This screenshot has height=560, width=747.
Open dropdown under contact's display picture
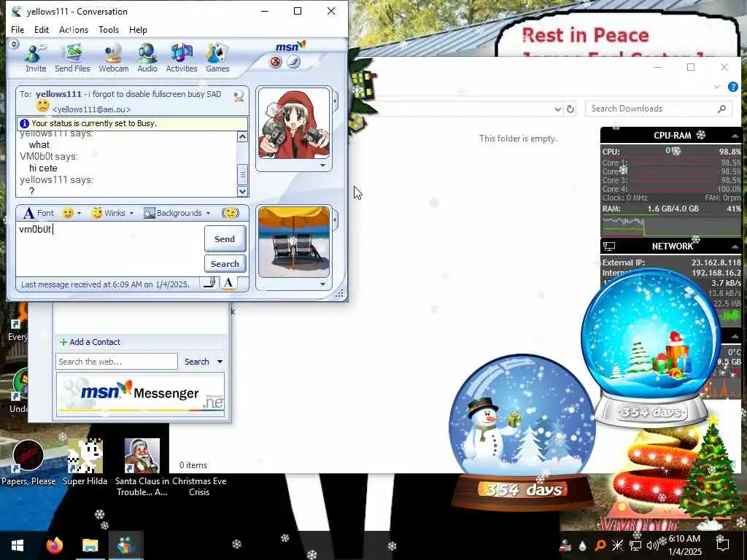pos(323,166)
